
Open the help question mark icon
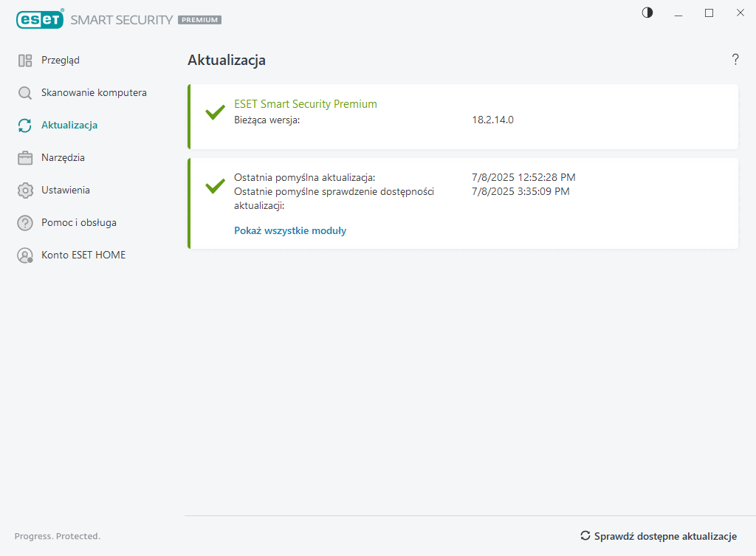(x=735, y=60)
